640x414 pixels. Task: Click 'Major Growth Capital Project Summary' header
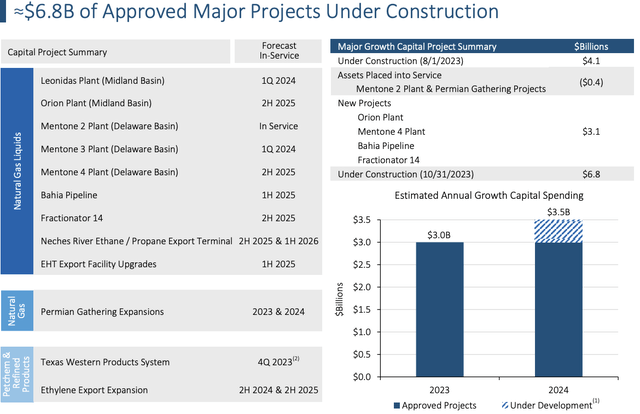[x=417, y=47]
